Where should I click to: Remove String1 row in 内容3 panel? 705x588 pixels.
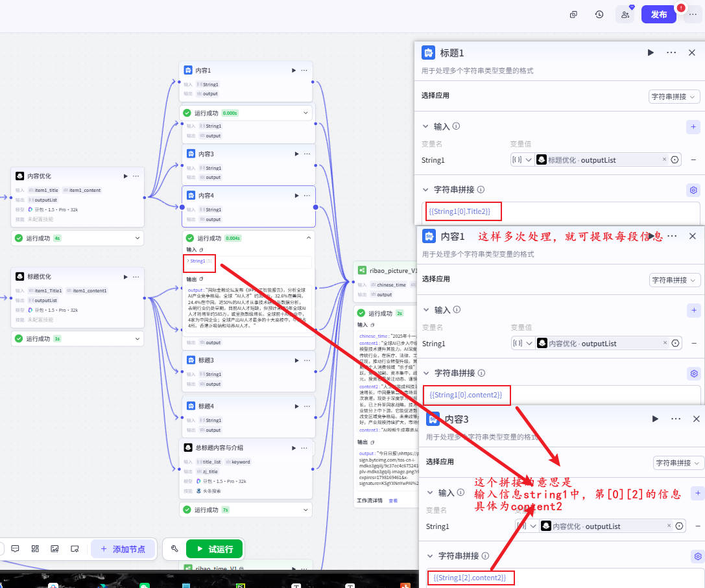[x=698, y=526]
